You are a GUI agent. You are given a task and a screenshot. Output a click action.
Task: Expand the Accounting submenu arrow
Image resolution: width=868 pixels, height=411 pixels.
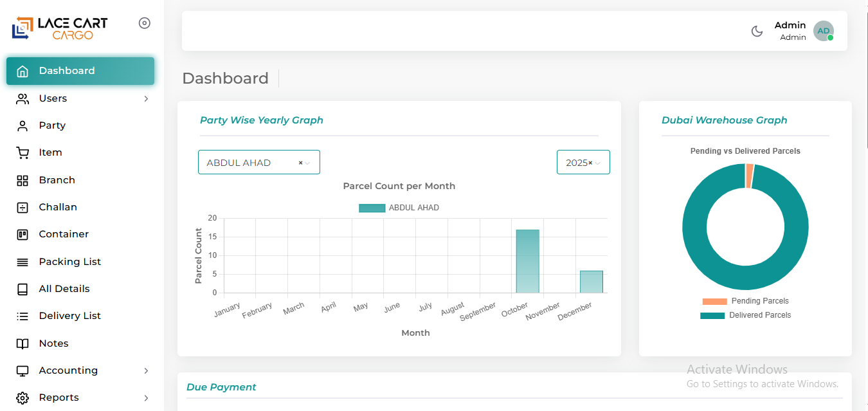146,370
